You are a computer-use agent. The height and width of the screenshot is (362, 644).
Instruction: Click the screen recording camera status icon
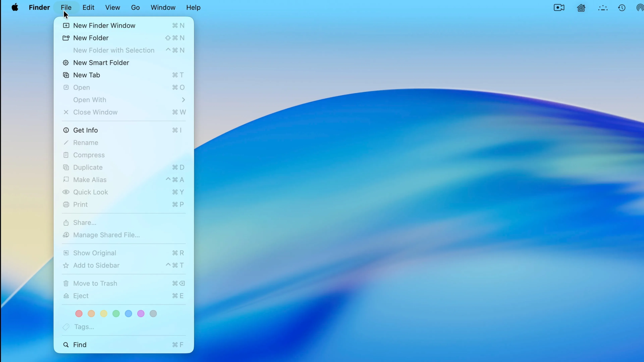(559, 8)
